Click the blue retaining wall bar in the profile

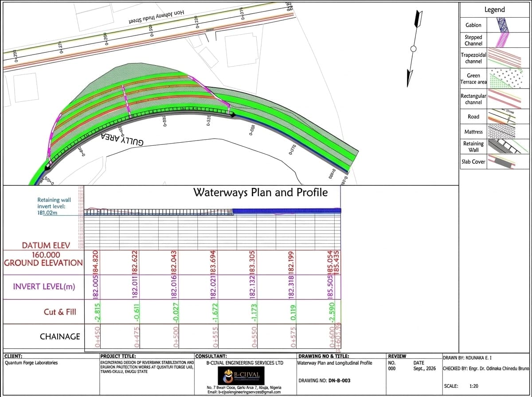(x=287, y=211)
